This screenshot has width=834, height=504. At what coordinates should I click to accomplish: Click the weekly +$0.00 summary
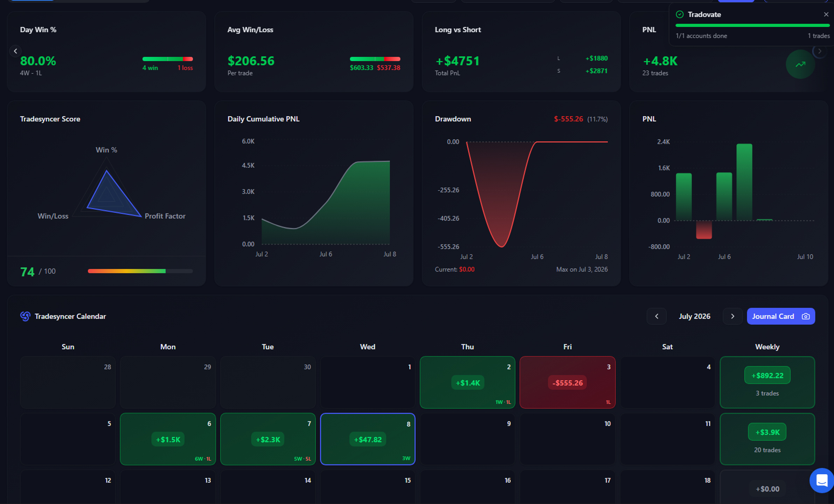point(767,489)
